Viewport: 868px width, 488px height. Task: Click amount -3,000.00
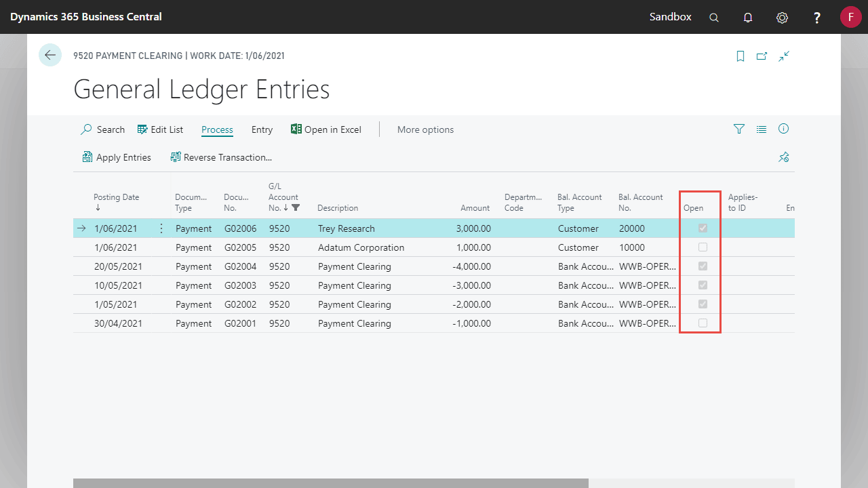[471, 285]
